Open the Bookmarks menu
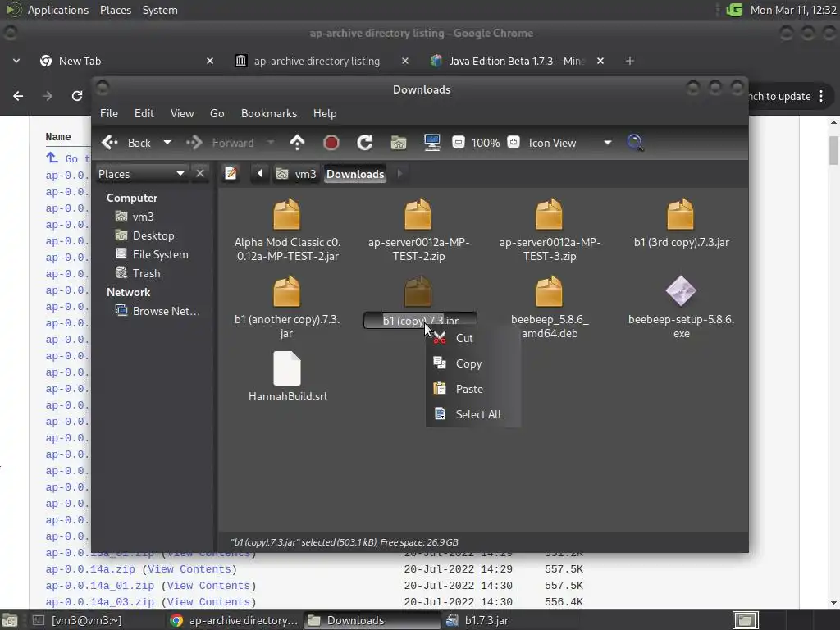This screenshot has width=840, height=630. pyautogui.click(x=268, y=113)
